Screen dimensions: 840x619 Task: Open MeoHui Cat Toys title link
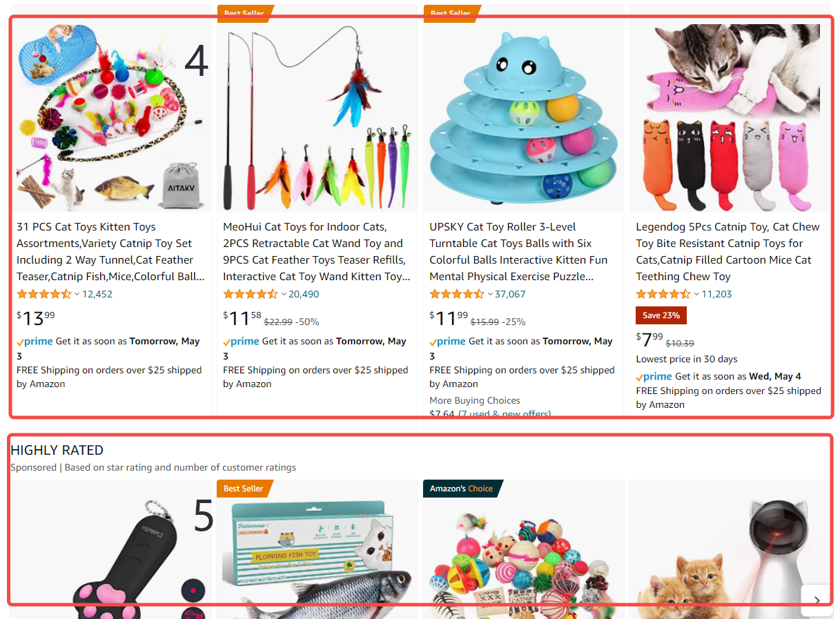click(x=316, y=252)
